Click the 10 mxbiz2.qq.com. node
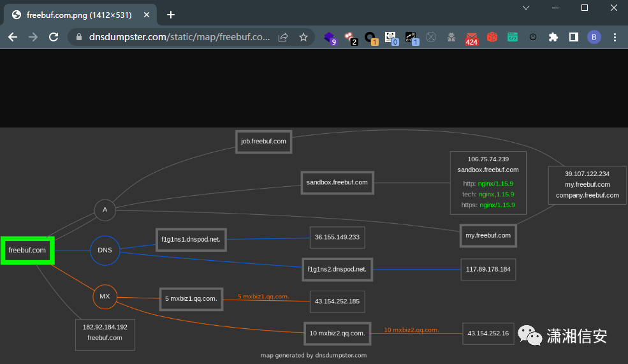Viewport: 628px width, 364px height. (337, 333)
